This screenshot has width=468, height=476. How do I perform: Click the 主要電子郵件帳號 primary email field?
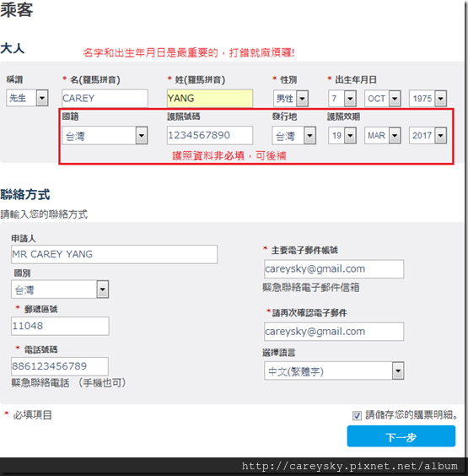pos(334,269)
